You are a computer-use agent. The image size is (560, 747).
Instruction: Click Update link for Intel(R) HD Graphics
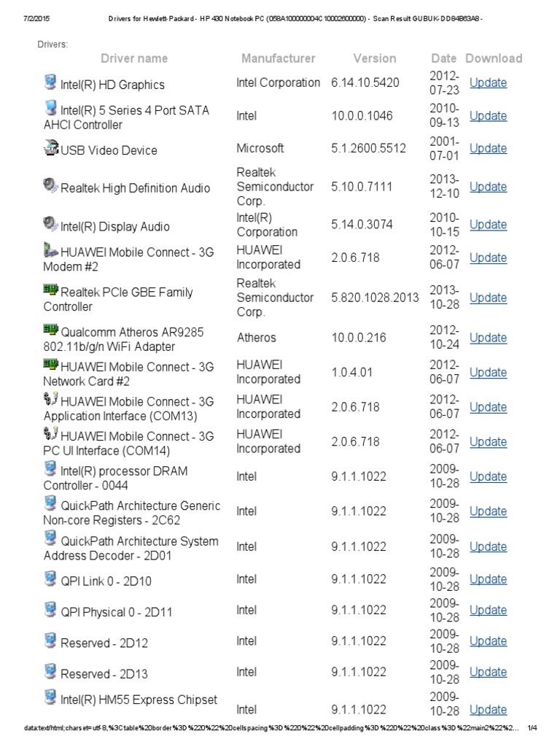pos(488,82)
